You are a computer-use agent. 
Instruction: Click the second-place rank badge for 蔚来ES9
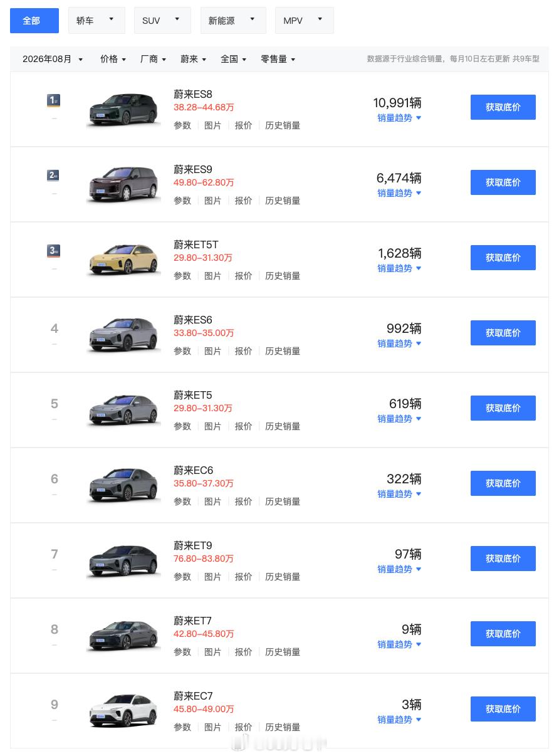(x=54, y=176)
